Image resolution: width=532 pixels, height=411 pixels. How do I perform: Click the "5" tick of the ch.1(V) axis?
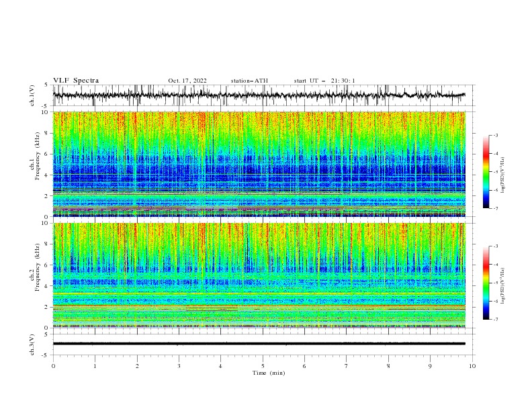[x=46, y=85]
